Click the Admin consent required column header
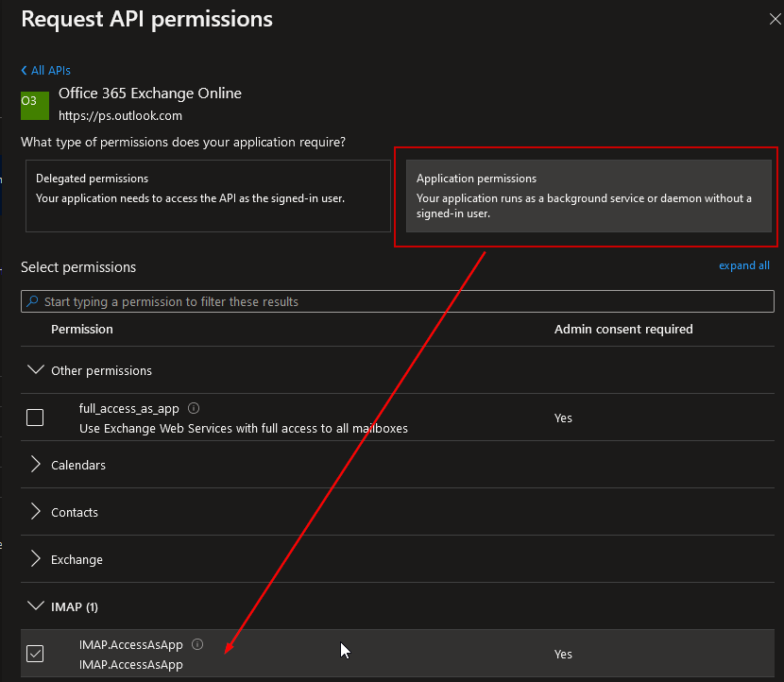This screenshot has height=682, width=784. pyautogui.click(x=623, y=329)
